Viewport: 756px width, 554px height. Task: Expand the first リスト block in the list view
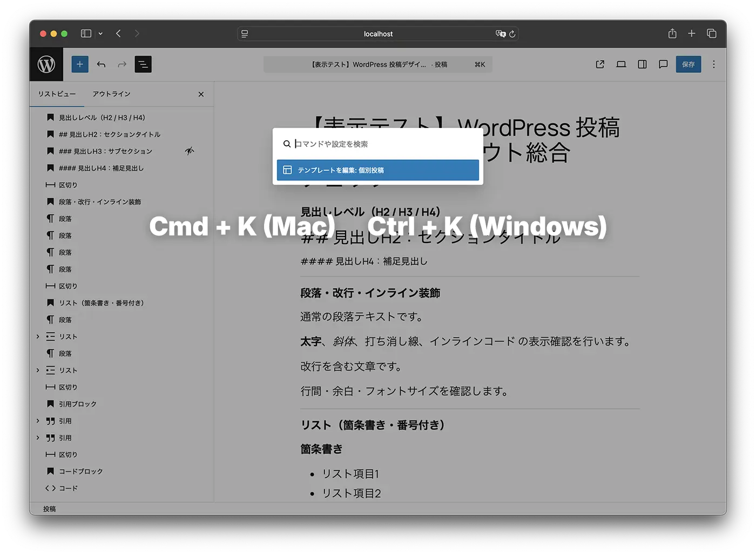tap(37, 336)
